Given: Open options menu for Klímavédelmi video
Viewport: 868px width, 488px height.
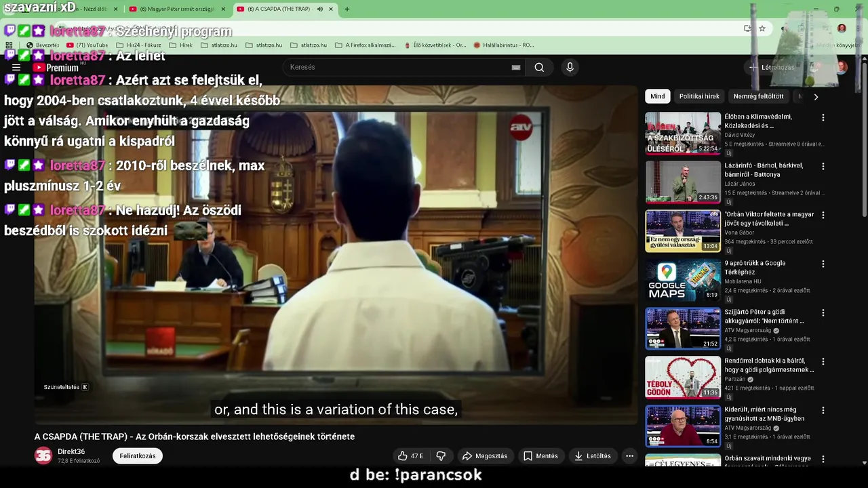Looking at the screenshot, I should point(823,117).
